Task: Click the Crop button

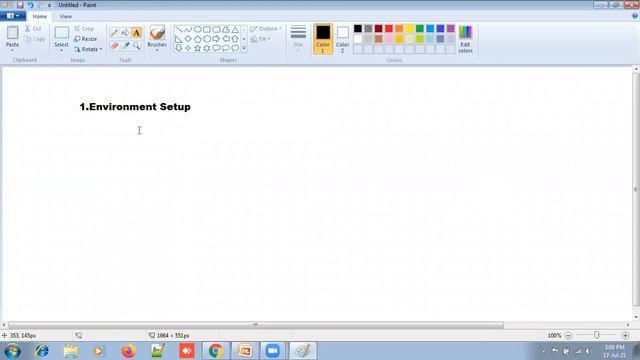Action: [84, 29]
